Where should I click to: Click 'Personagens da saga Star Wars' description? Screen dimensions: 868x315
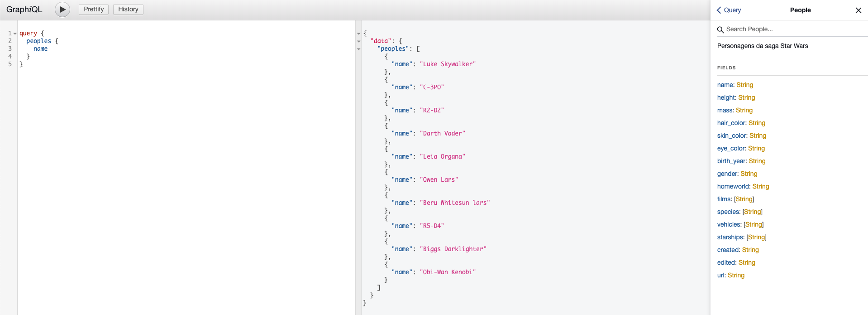pyautogui.click(x=763, y=46)
